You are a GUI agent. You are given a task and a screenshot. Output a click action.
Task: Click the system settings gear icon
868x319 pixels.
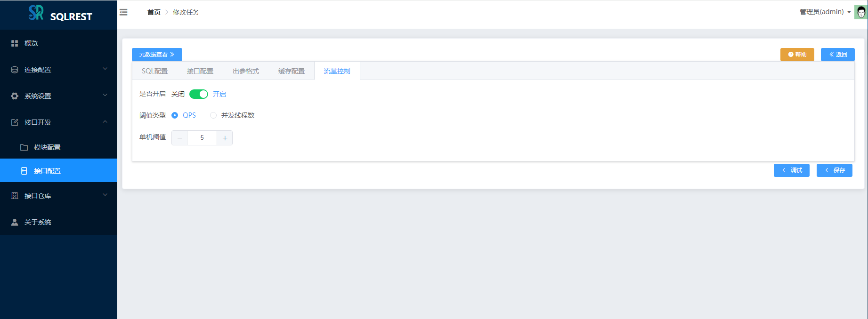pos(15,96)
